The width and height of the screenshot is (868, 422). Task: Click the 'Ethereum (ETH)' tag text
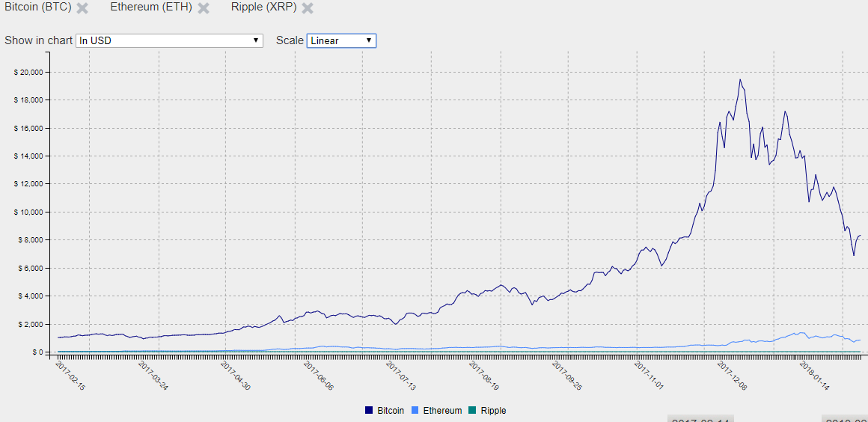click(x=152, y=7)
